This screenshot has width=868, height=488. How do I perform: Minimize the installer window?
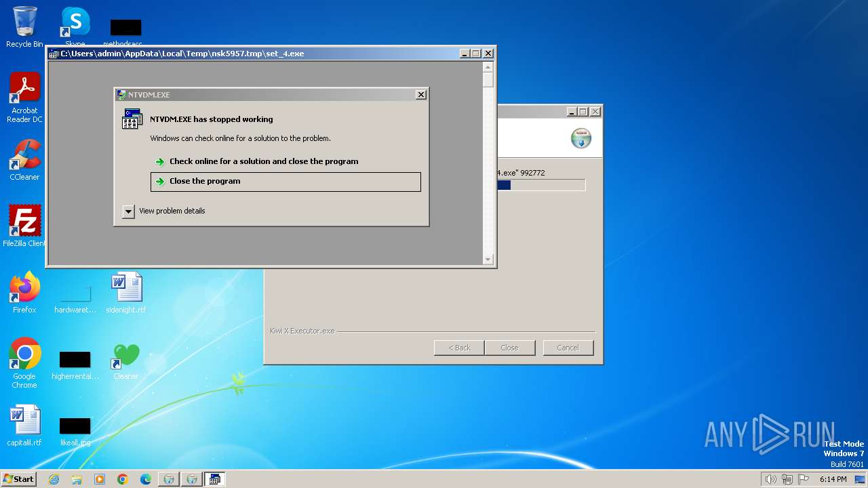572,112
